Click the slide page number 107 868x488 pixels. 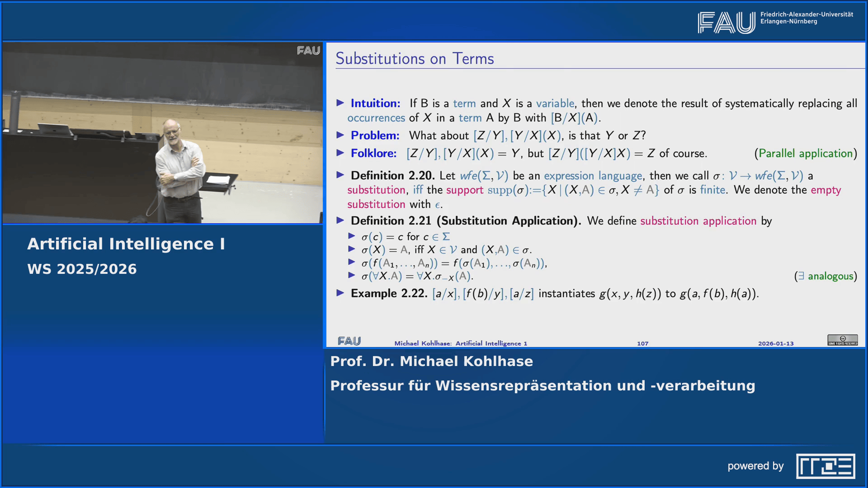(x=643, y=343)
